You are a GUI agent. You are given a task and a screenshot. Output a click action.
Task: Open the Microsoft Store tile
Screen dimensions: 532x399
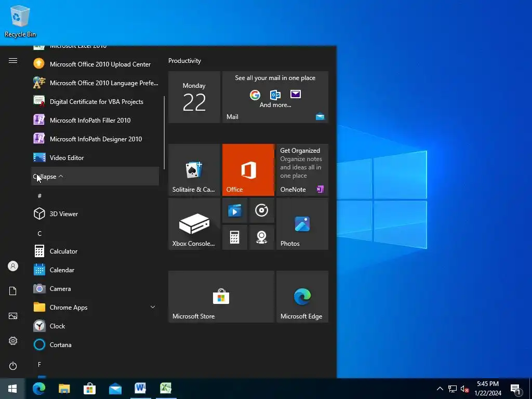tap(221, 297)
